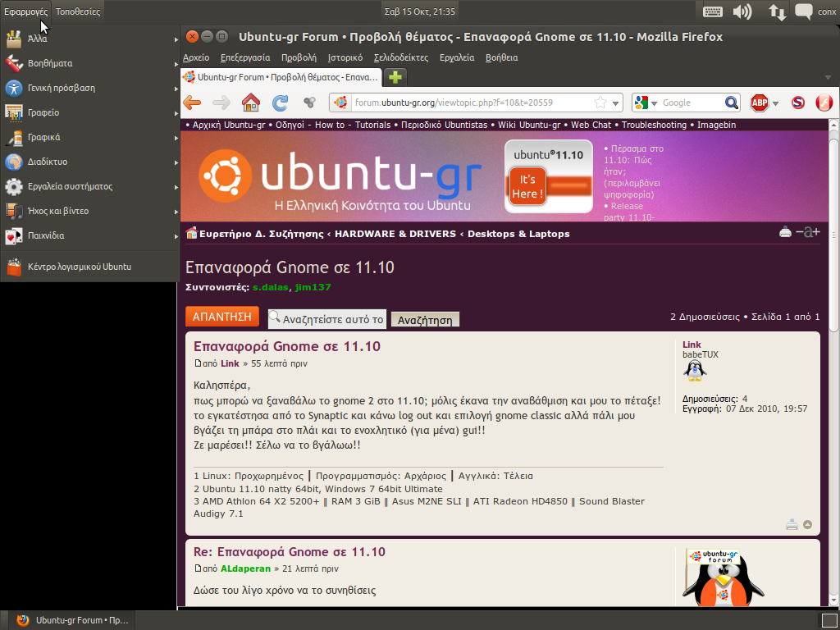
Task: Launch Κέντρο λογισμικού Ubuntu
Action: click(90, 267)
